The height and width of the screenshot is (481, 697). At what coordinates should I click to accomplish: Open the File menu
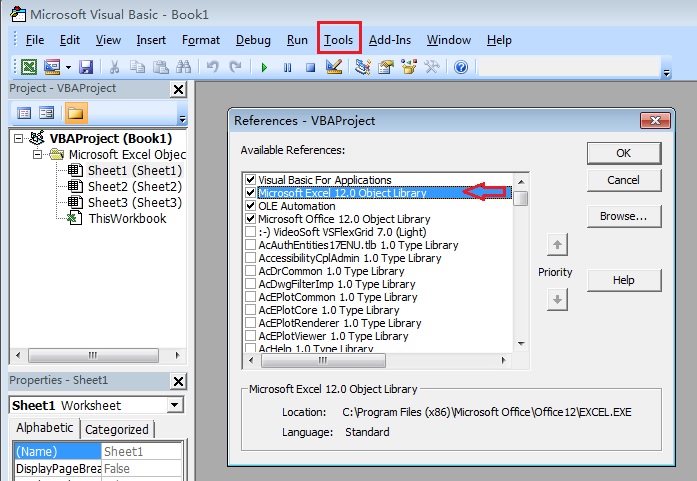[x=35, y=40]
